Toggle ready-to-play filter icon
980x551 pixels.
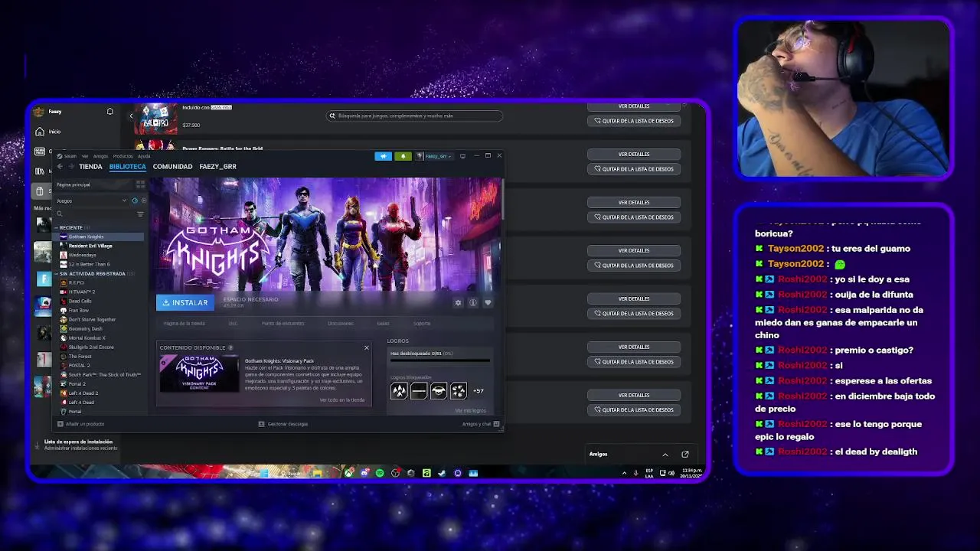pyautogui.click(x=143, y=201)
